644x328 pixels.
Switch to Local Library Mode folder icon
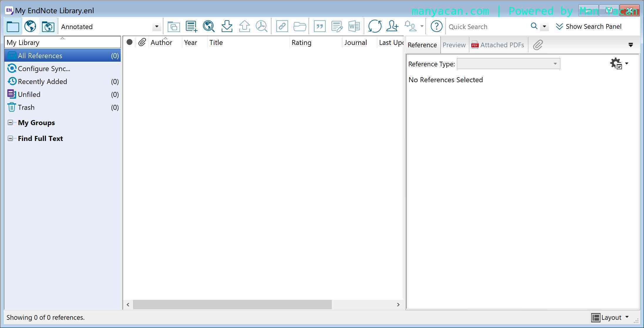click(13, 26)
